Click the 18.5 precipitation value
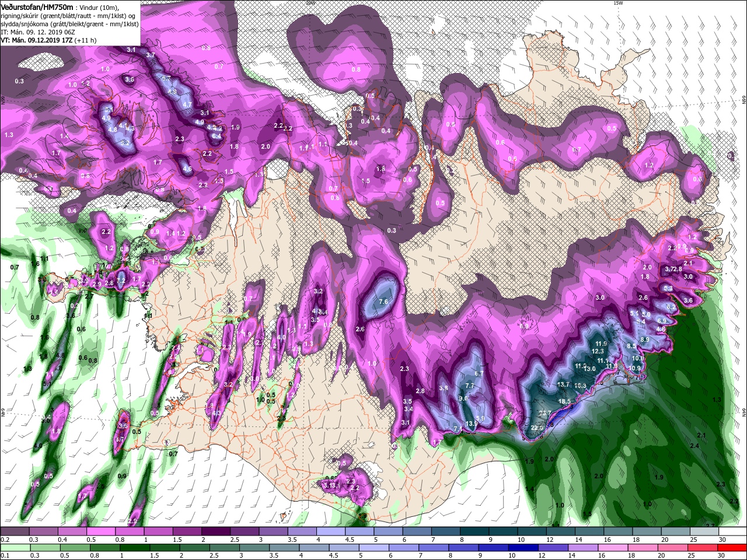This screenshot has width=747, height=560. point(564,401)
